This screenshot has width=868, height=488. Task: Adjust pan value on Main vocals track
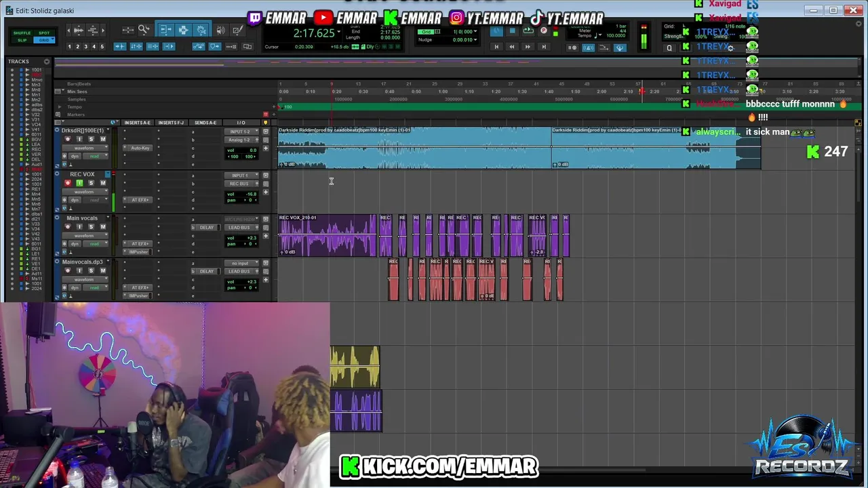[x=241, y=244]
